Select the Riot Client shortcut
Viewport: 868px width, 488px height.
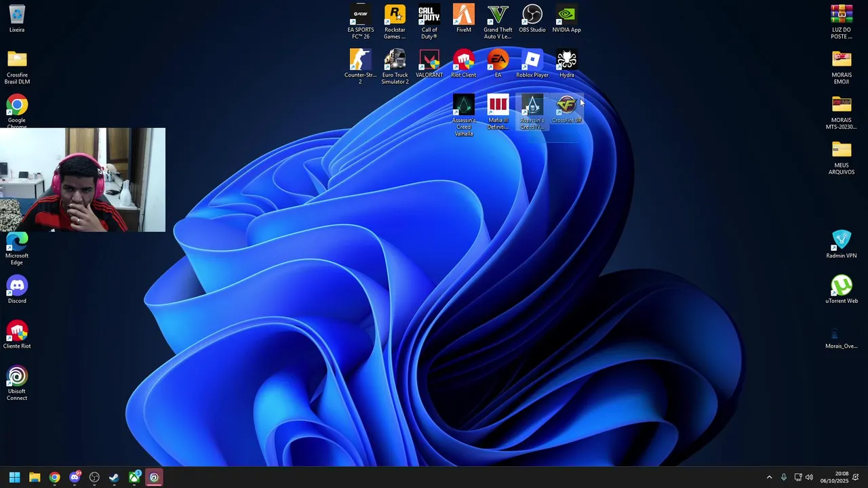point(464,64)
